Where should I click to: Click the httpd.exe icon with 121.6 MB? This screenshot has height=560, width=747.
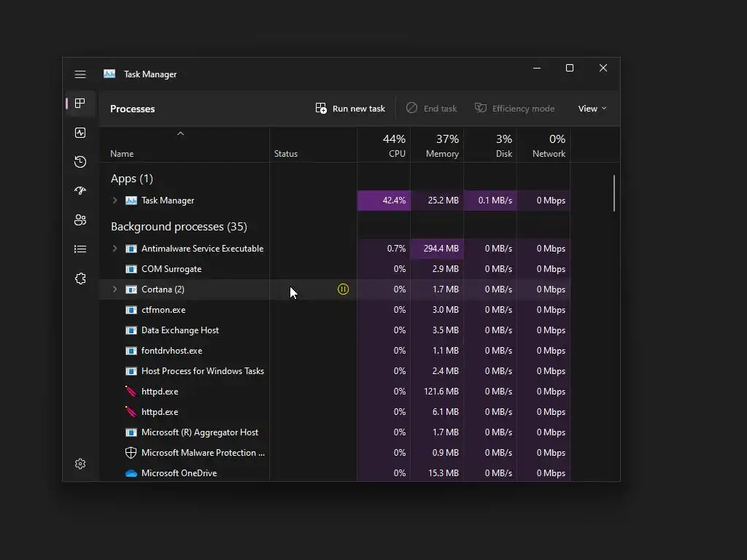[131, 392]
